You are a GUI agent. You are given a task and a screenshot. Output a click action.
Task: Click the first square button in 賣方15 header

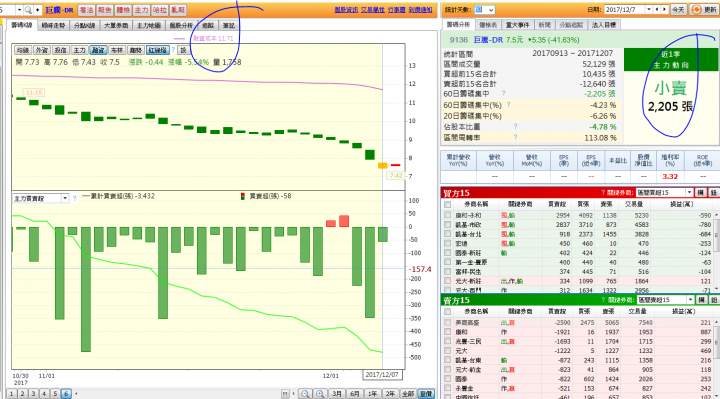[x=701, y=300]
